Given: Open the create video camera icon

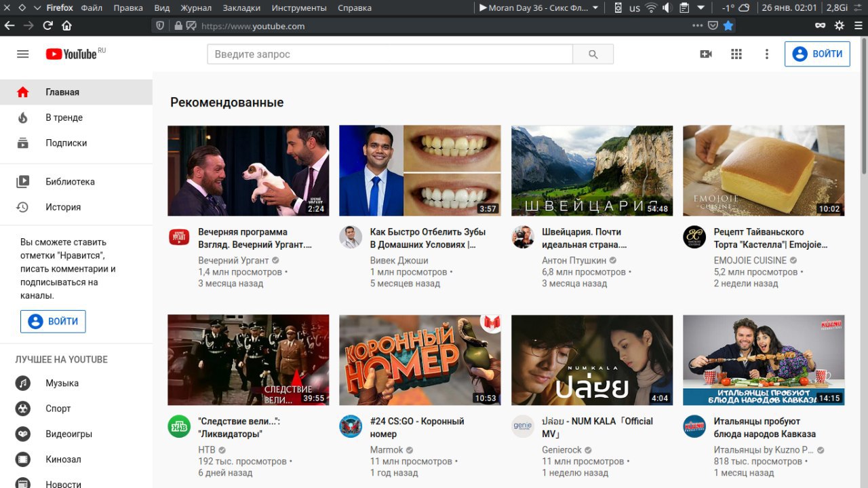Looking at the screenshot, I should click(x=706, y=54).
